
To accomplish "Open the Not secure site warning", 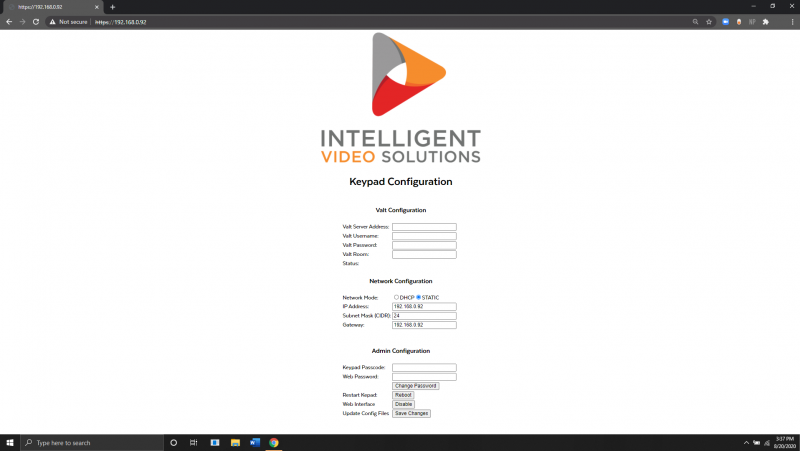I will pos(68,22).
